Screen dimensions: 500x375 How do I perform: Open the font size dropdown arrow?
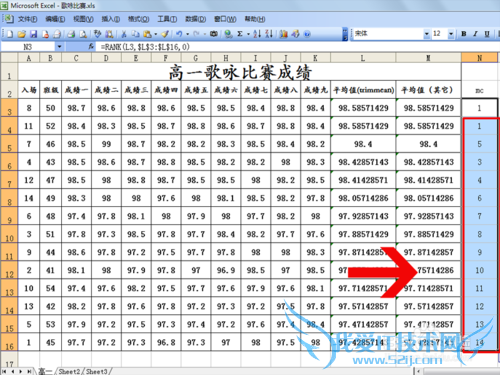click(451, 34)
